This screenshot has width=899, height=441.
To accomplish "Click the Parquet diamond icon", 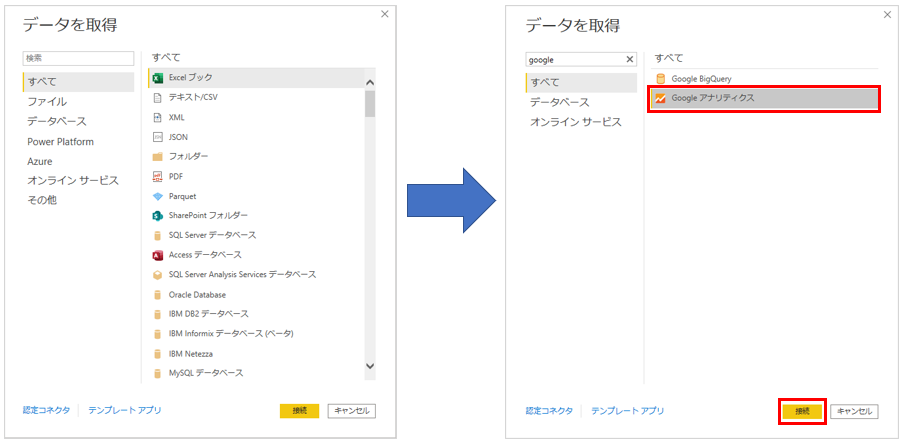I will tap(158, 196).
